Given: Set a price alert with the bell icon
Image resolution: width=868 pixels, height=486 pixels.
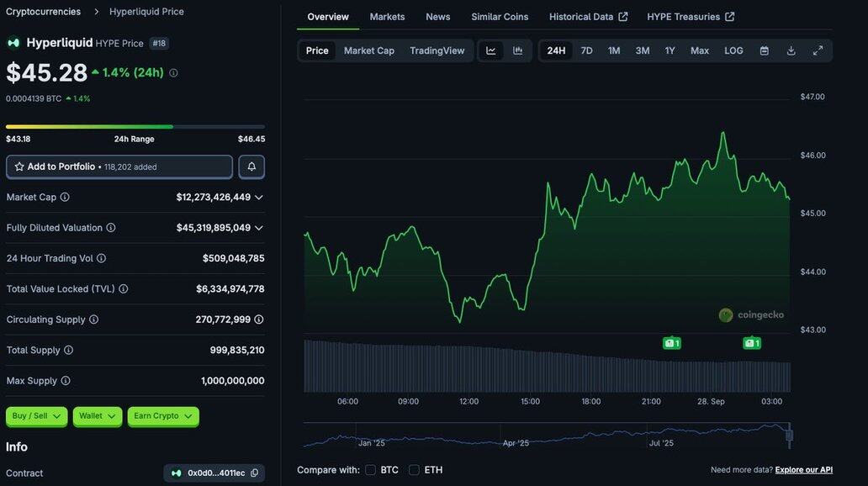Looking at the screenshot, I should pos(251,166).
